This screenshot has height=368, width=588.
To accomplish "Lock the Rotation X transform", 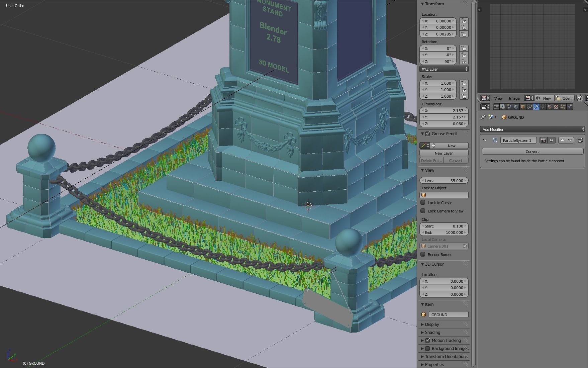I will [x=464, y=48].
